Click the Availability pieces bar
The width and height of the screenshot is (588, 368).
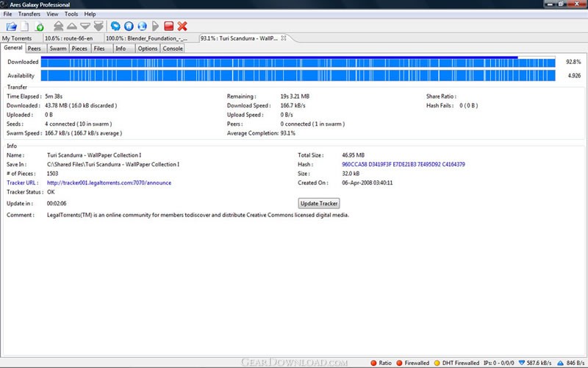(x=298, y=76)
